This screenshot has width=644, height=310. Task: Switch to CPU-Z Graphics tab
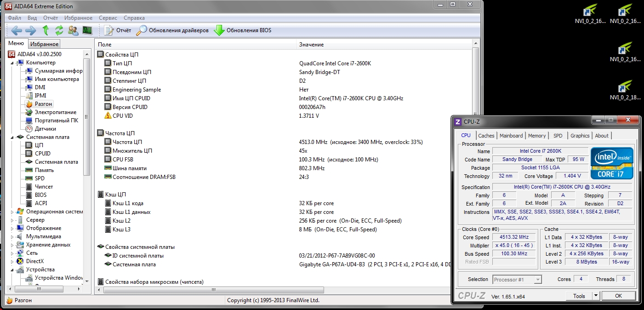pyautogui.click(x=580, y=136)
